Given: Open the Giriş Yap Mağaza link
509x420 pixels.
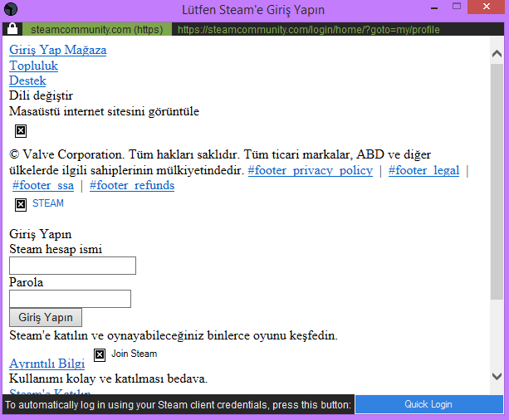Looking at the screenshot, I should coord(58,50).
